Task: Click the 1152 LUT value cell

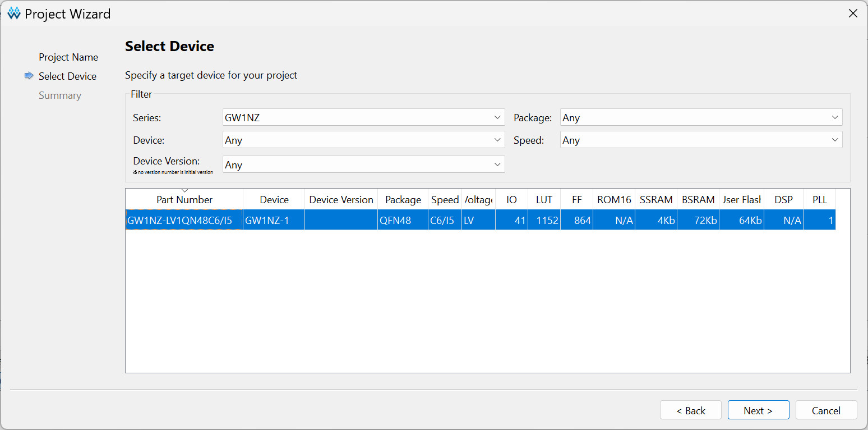Action: tap(544, 220)
